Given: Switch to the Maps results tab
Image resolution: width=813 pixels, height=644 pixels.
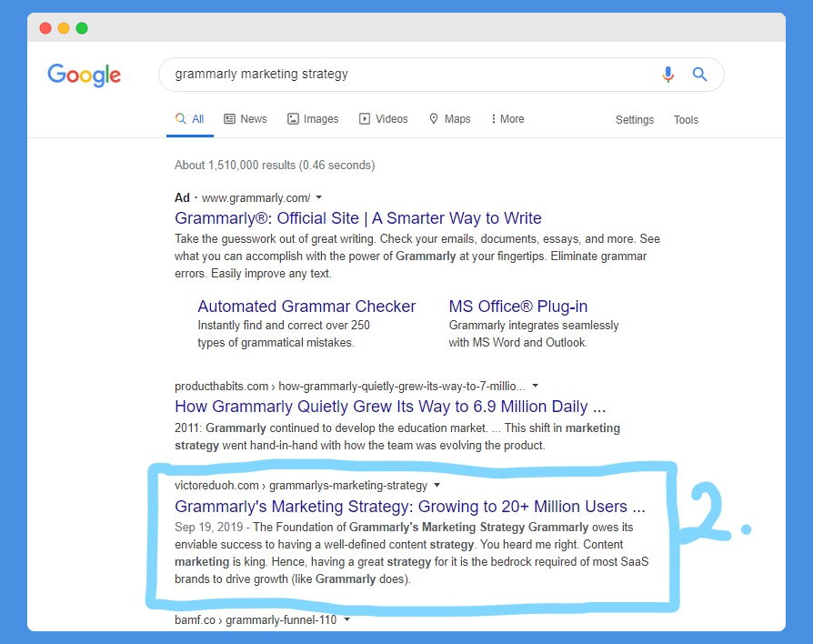Looking at the screenshot, I should 450,119.
